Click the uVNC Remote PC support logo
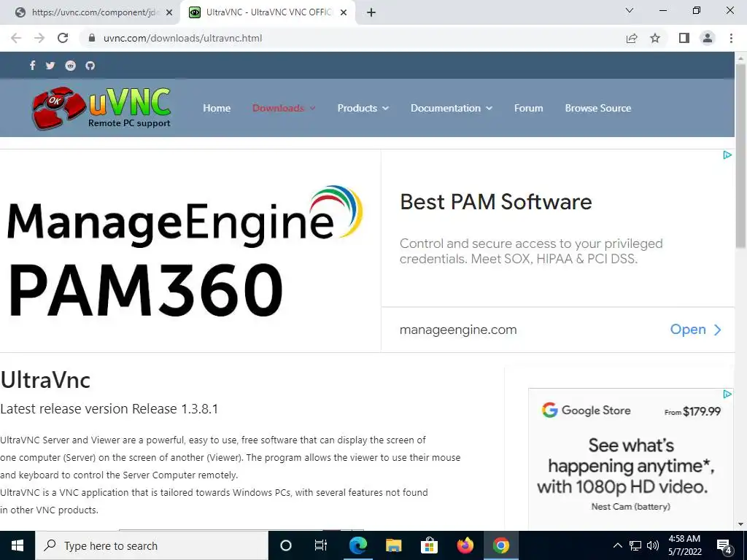The image size is (747, 560). [101, 108]
